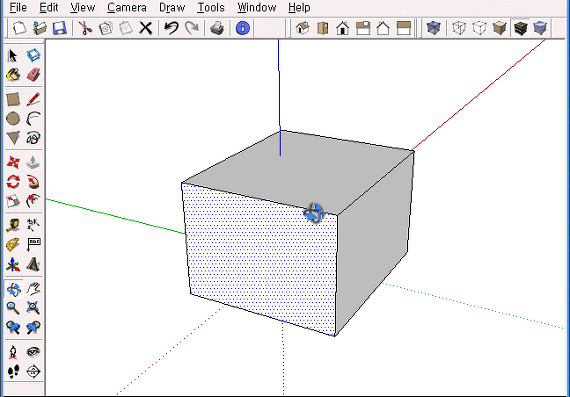This screenshot has height=397, width=570.
Task: Select the Move tool red arrows
Action: coord(13,162)
